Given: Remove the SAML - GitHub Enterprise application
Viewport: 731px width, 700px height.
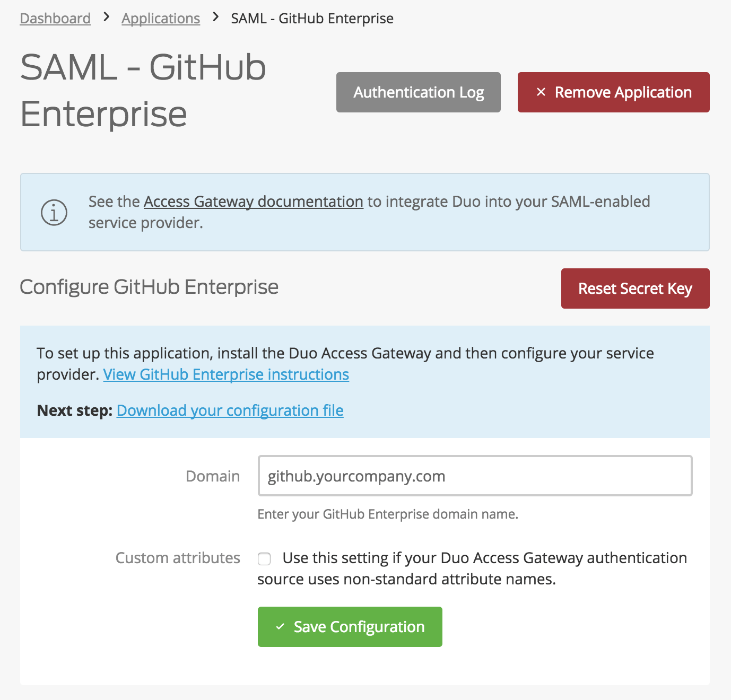Looking at the screenshot, I should [x=613, y=92].
